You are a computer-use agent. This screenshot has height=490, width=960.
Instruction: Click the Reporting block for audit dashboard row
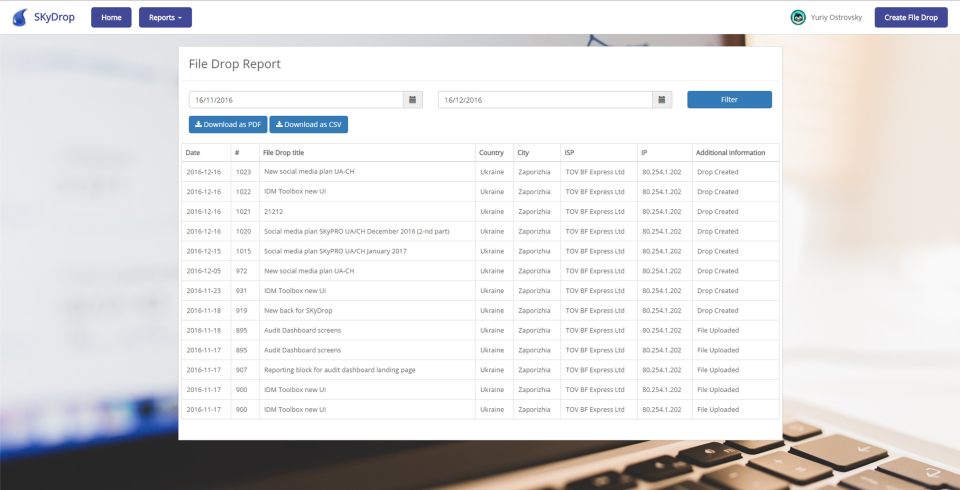pyautogui.click(x=480, y=370)
